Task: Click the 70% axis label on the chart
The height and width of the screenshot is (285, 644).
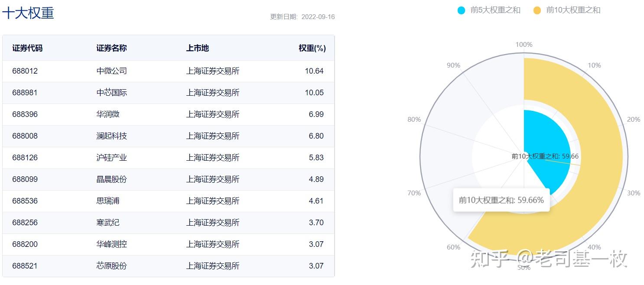Action: tap(414, 193)
